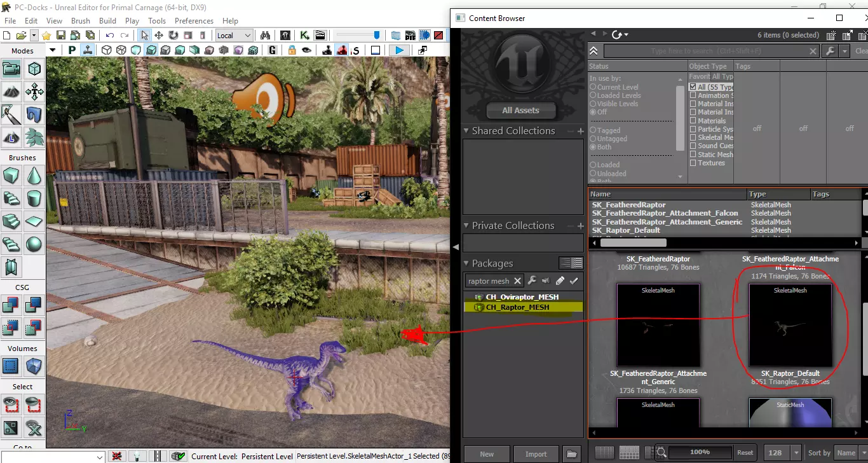Click the All Assets button
The image size is (868, 463).
[520, 111]
